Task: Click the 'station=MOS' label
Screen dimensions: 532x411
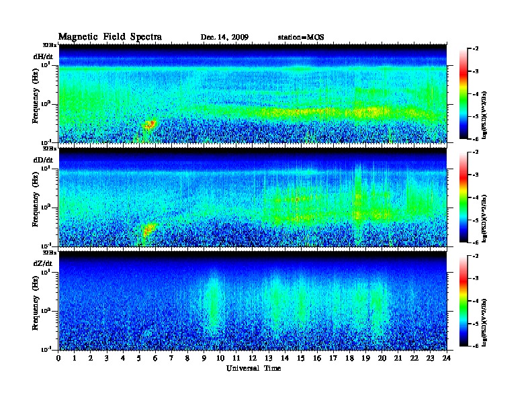Action: [301, 37]
